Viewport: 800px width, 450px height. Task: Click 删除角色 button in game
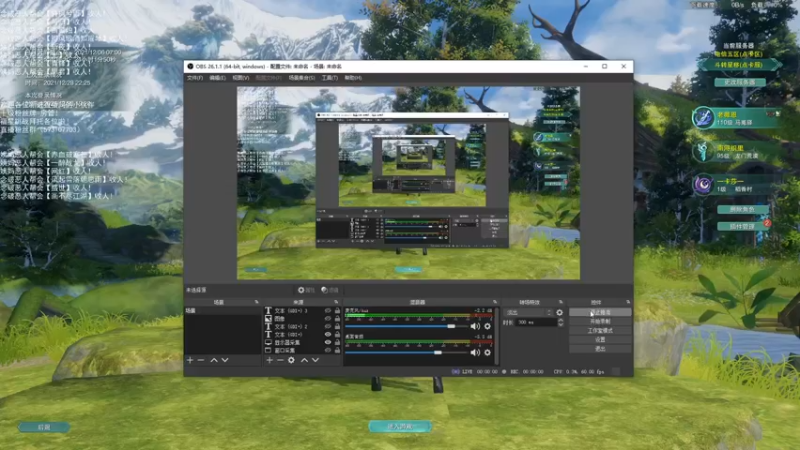(x=742, y=210)
